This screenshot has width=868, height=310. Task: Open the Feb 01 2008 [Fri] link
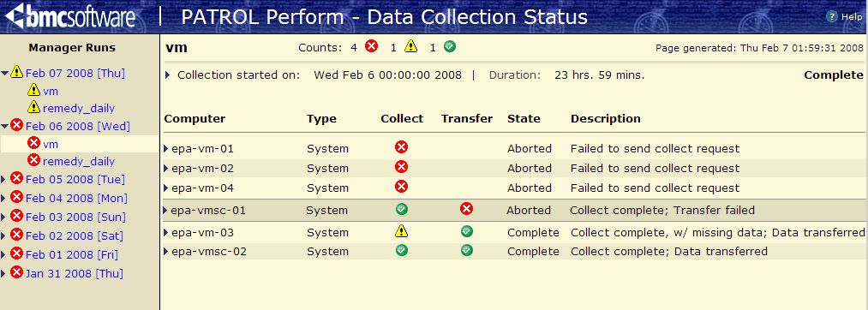tap(71, 254)
